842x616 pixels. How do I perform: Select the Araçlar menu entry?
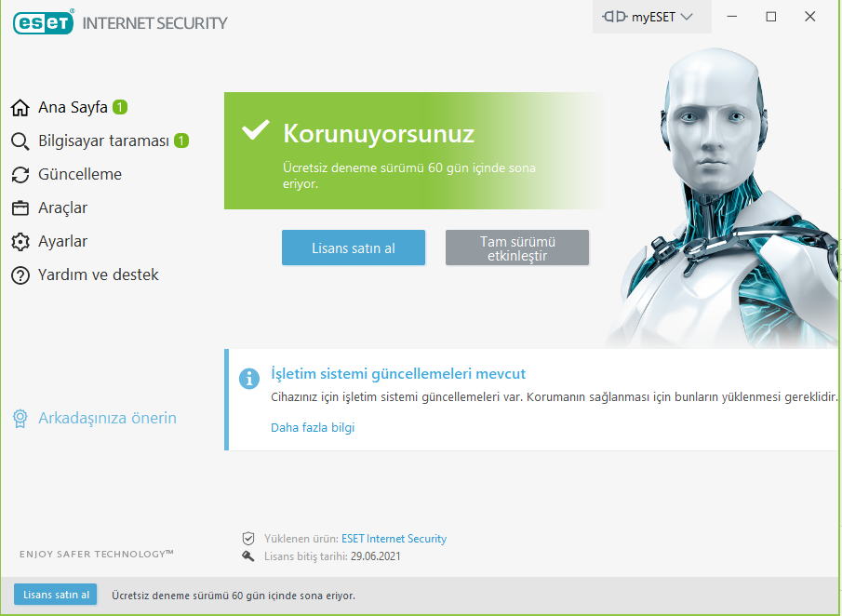[62, 208]
